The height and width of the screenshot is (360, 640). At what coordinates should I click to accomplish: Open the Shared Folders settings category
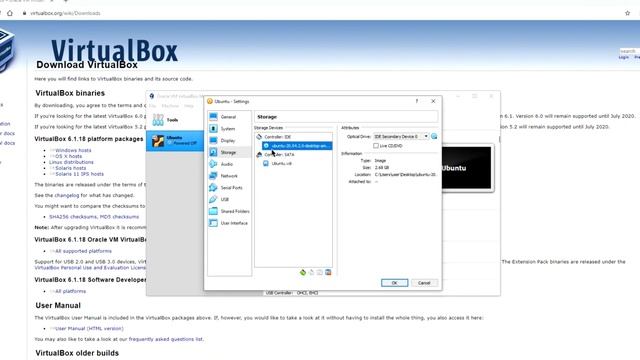(229, 211)
